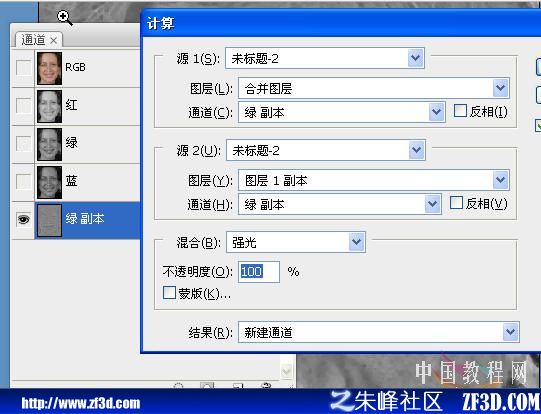This screenshot has width=541, height=414.
Task: Open the http://www.zf3d.com link
Action: [81, 403]
